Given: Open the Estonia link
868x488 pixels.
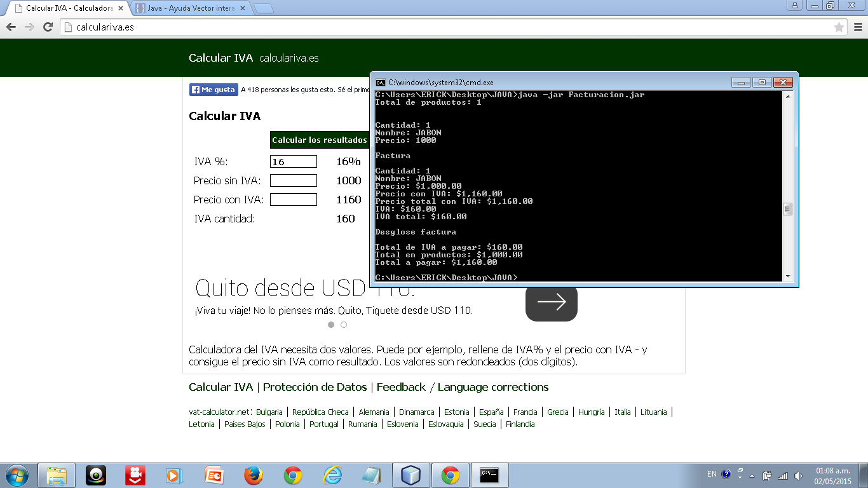Looking at the screenshot, I should coord(457,412).
